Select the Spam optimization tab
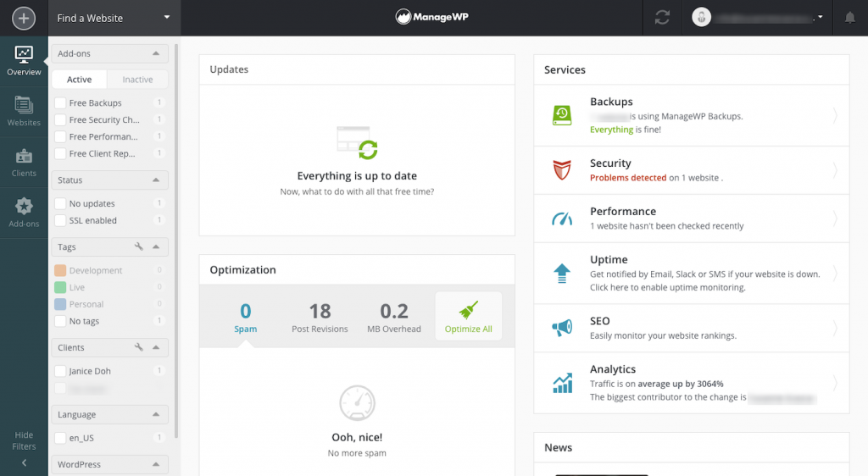The width and height of the screenshot is (868, 476). point(245,317)
